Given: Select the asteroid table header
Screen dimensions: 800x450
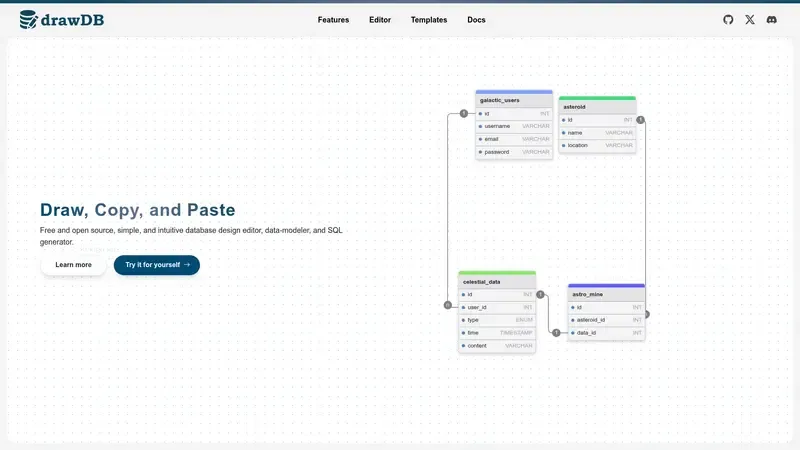Looking at the screenshot, I should click(x=597, y=107).
